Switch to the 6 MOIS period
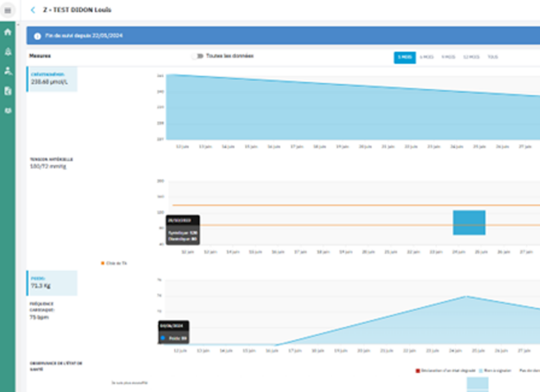Screen dimensions: 540x392 427,57
